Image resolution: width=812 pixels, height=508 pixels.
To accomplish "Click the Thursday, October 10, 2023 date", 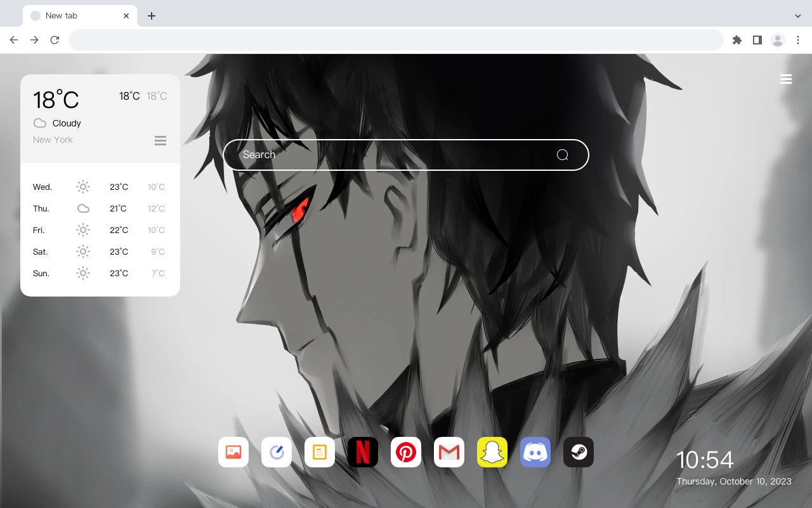I will (x=734, y=481).
